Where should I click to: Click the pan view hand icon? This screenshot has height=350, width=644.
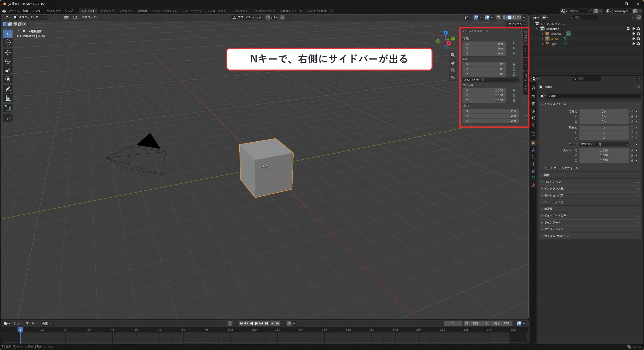pyautogui.click(x=453, y=62)
